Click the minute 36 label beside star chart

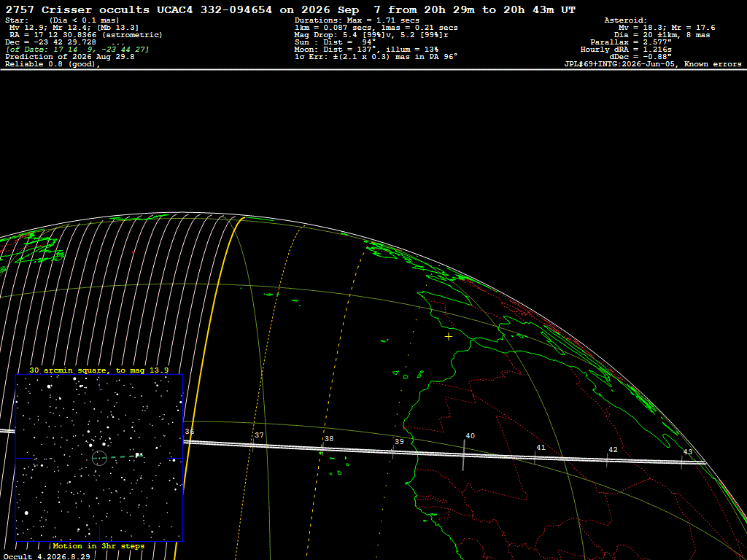coord(189,432)
